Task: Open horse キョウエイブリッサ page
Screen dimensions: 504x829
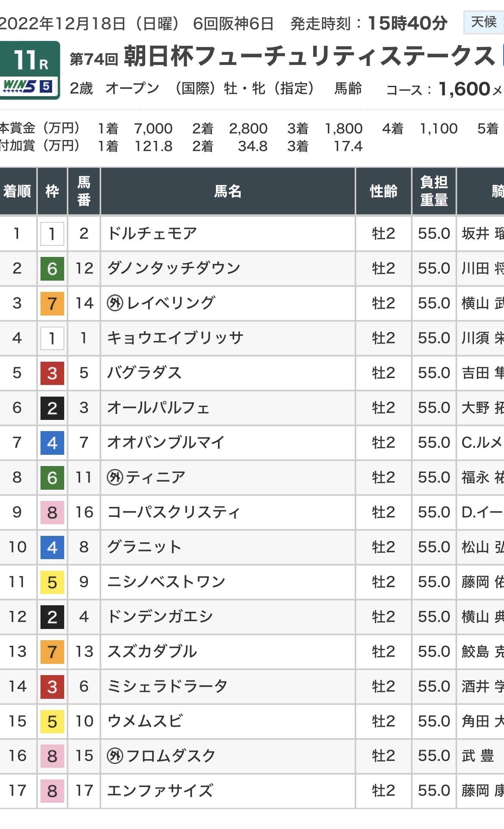Action: (x=175, y=338)
